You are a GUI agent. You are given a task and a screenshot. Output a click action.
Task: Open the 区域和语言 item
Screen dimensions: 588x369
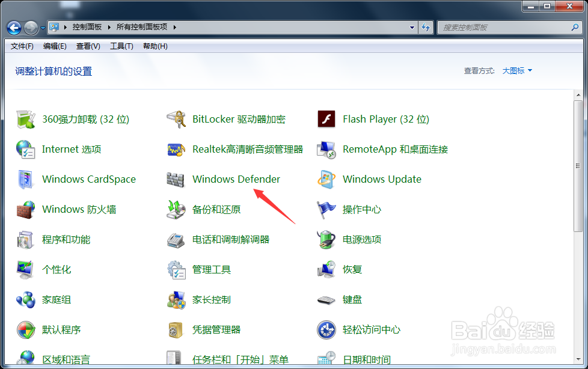click(53, 358)
